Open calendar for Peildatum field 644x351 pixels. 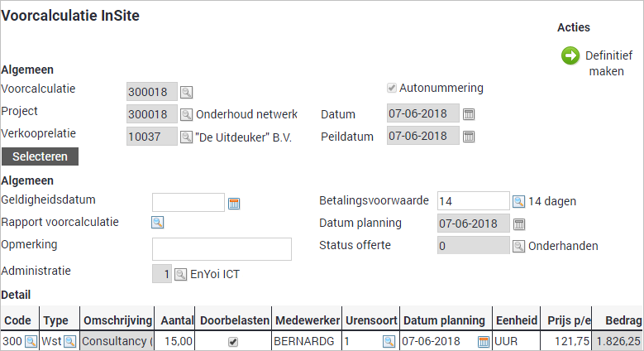(469, 137)
